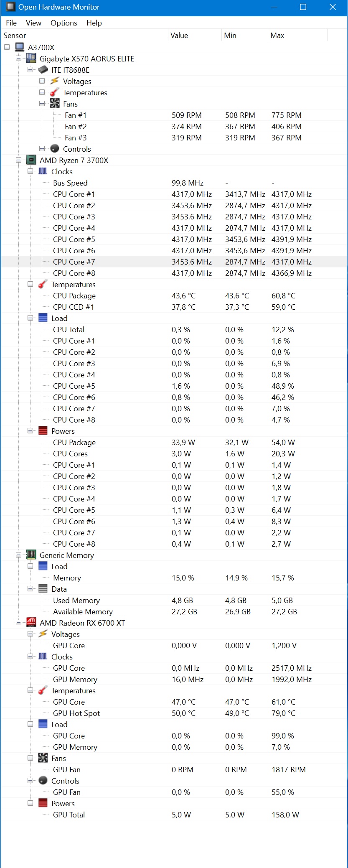Click the Value column header

point(195,36)
